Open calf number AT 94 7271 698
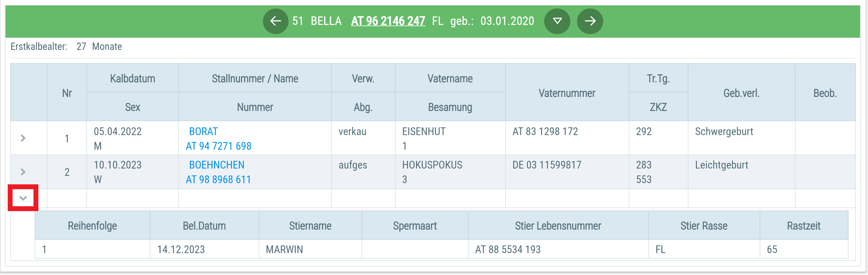 [x=218, y=146]
